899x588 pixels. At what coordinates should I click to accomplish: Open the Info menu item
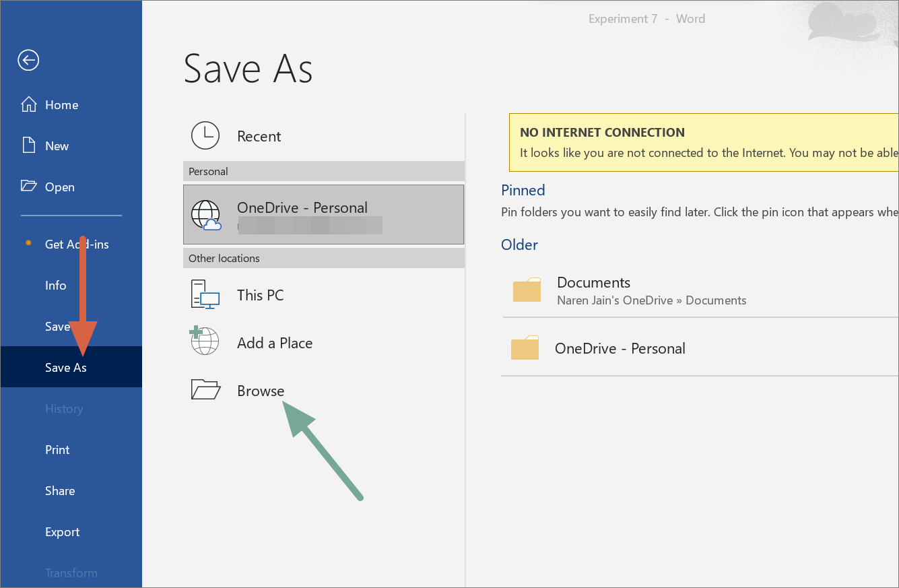coord(55,286)
